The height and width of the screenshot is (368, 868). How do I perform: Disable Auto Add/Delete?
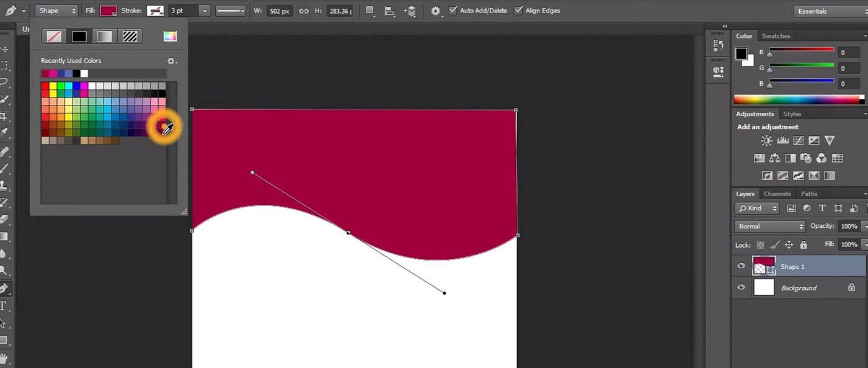pyautogui.click(x=453, y=10)
